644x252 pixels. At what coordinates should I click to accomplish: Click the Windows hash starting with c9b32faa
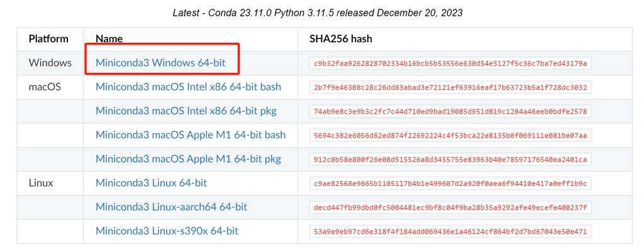[x=450, y=63]
